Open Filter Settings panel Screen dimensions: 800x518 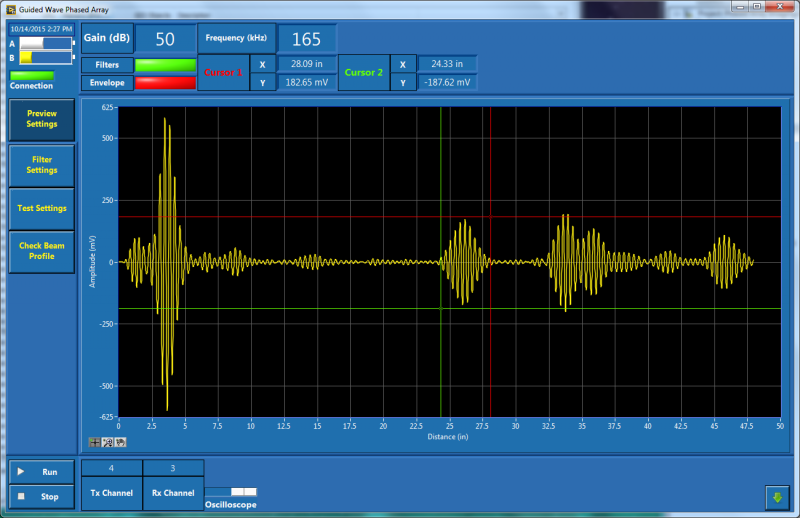click(x=42, y=164)
